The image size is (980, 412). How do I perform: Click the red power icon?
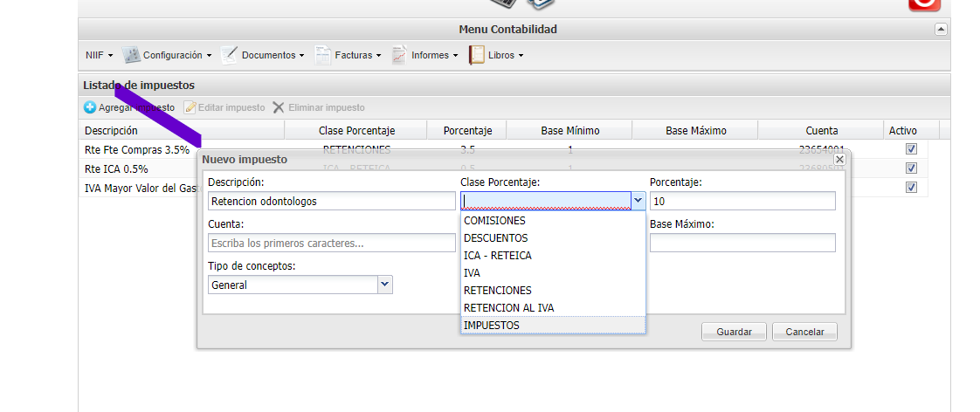click(924, 3)
